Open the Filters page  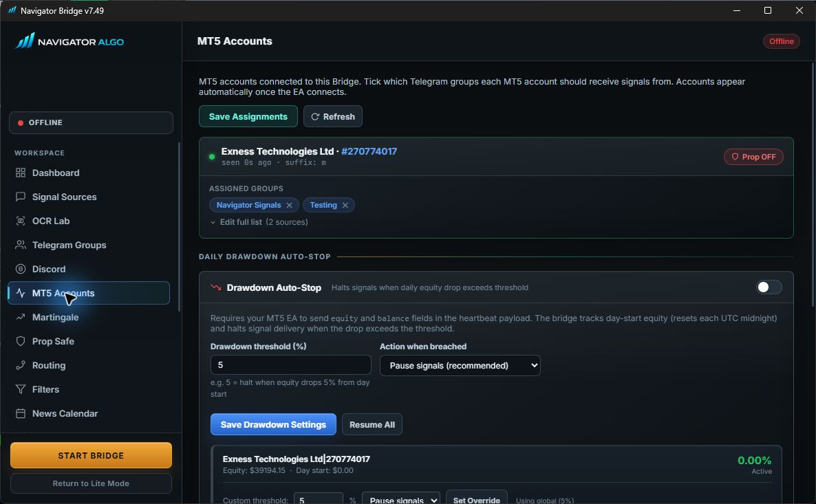point(45,389)
